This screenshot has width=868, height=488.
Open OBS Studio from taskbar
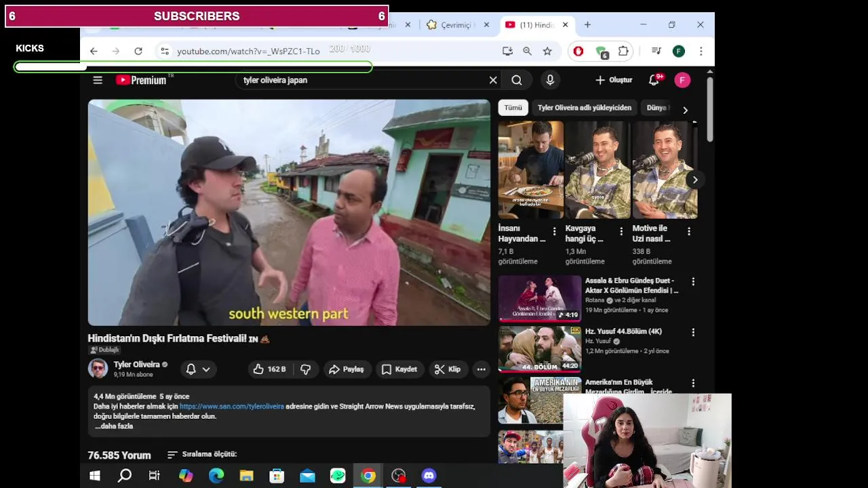[399, 476]
